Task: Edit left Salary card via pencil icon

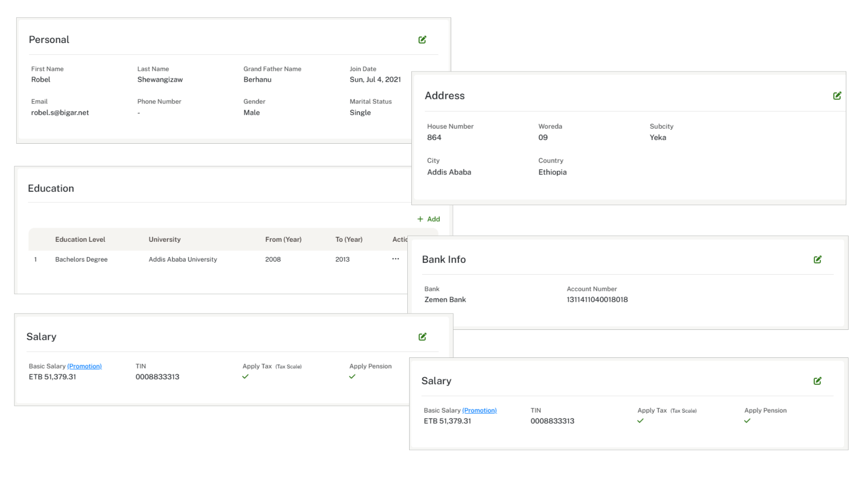Action: [x=422, y=337]
